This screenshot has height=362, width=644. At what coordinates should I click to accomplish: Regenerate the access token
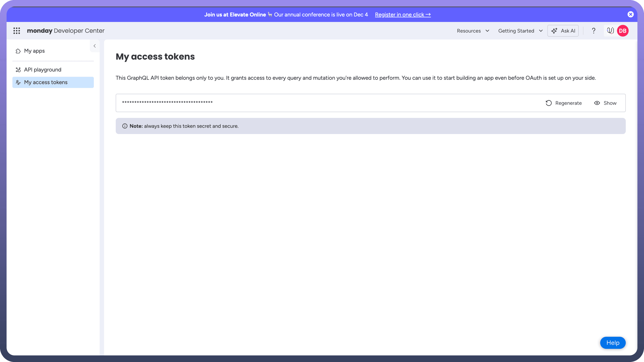(563, 103)
